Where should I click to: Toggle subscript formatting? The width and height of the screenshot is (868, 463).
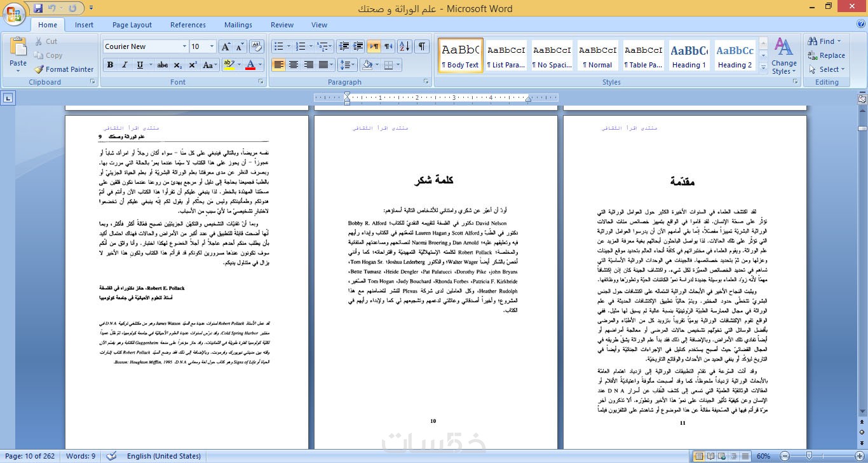177,65
